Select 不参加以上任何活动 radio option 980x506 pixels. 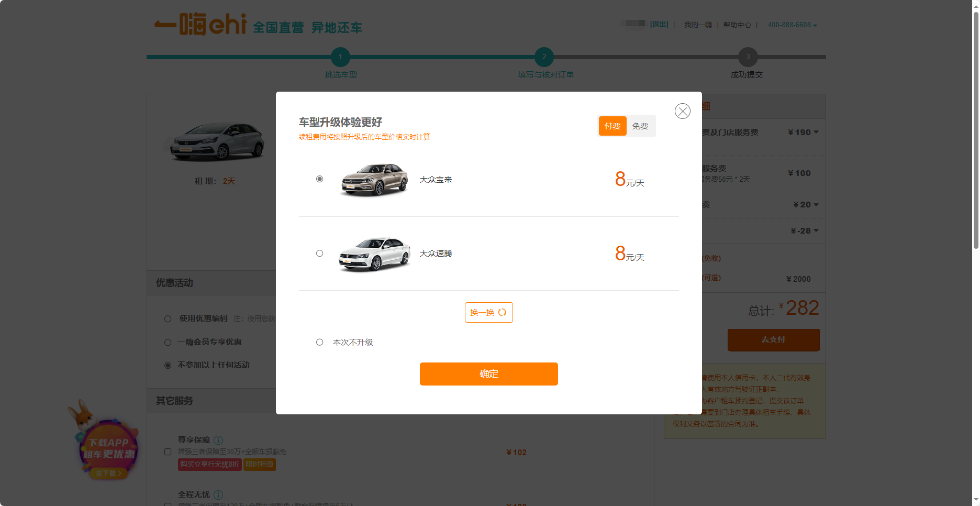coord(168,365)
